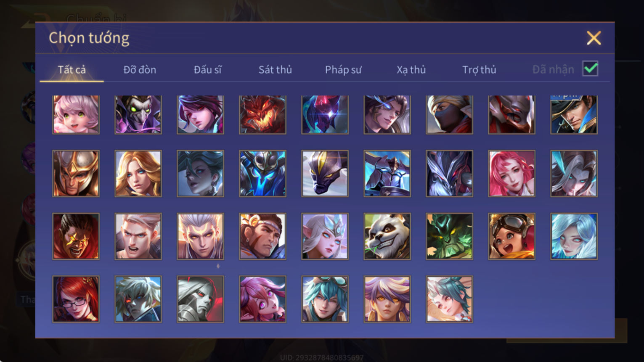Select the Tất cả tab
This screenshot has width=644, height=362.
pos(72,70)
